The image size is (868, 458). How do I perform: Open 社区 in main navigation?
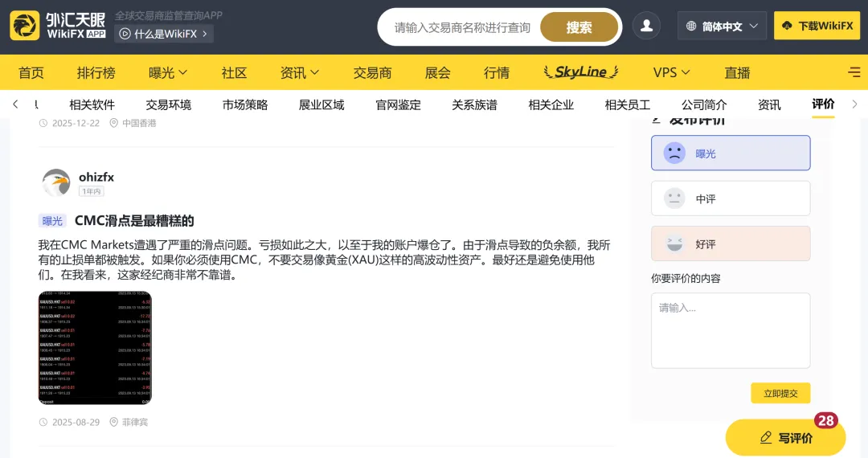(234, 72)
